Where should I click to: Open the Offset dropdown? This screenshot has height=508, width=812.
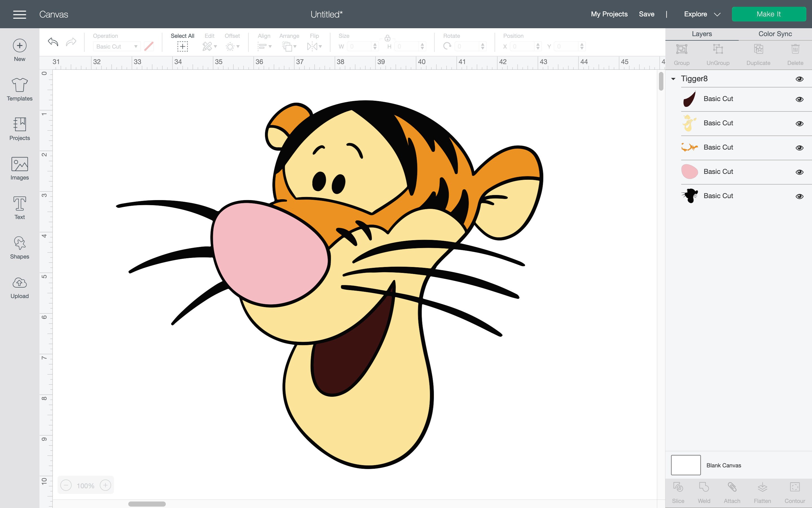[x=232, y=46]
